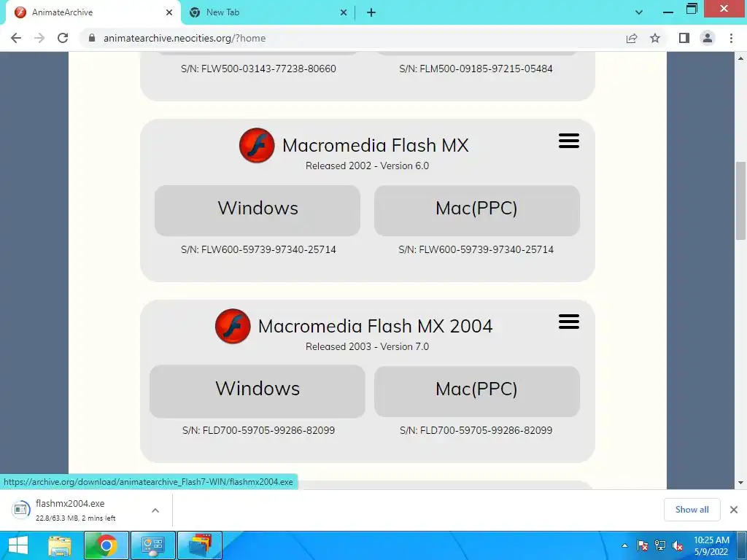Bookmark this page with star icon
Image resolution: width=747 pixels, height=560 pixels.
click(x=655, y=38)
